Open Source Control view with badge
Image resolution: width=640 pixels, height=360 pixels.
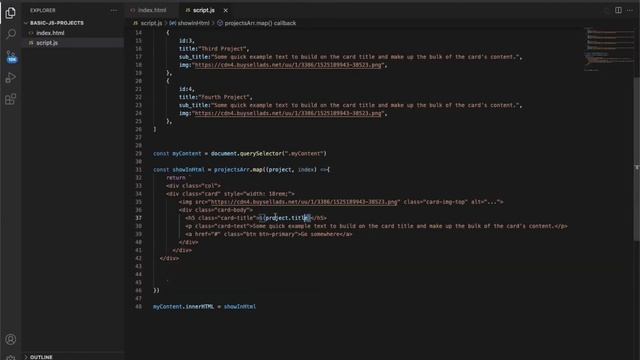pyautogui.click(x=11, y=56)
